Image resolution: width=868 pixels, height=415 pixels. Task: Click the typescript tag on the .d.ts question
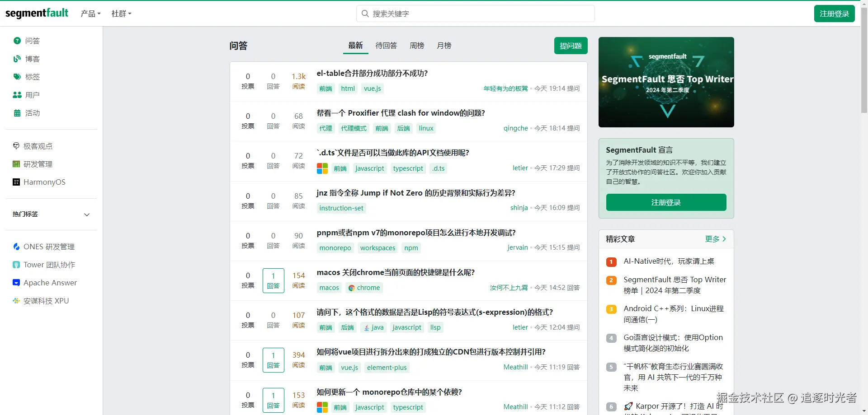point(408,168)
